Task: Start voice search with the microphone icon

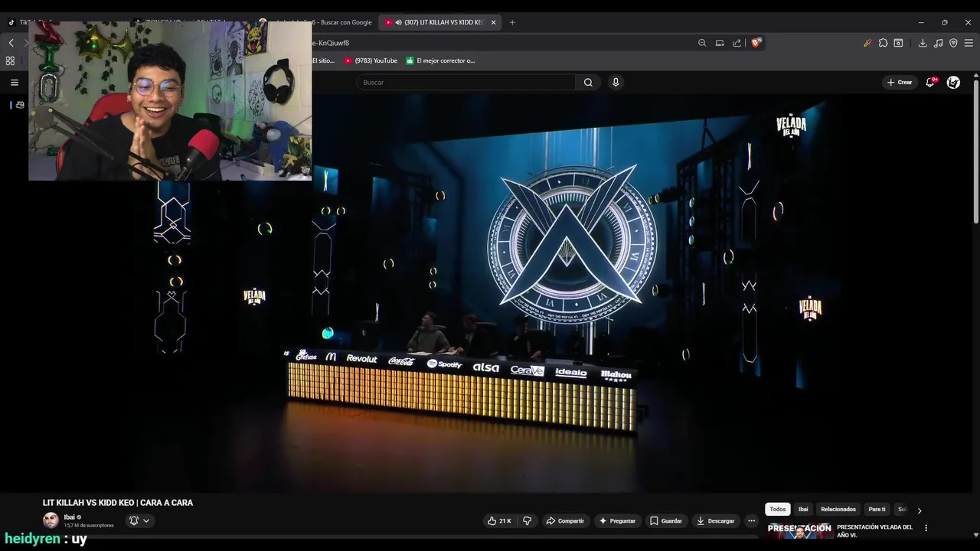Action: coord(616,82)
